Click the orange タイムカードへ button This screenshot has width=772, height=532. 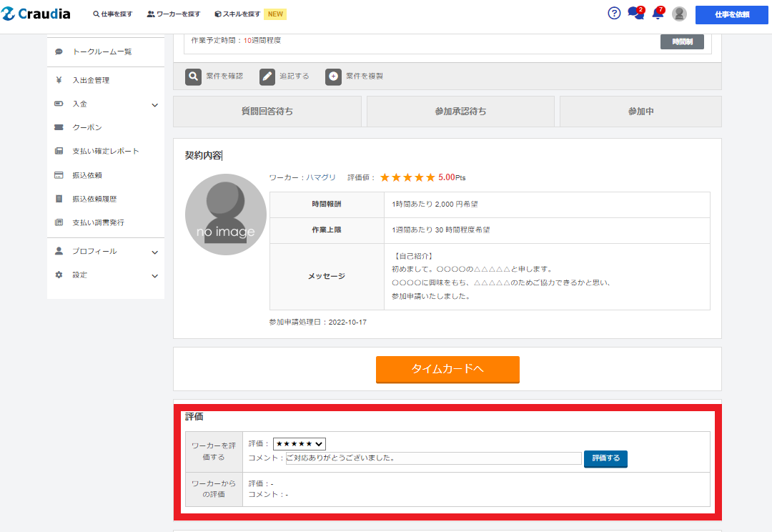(447, 369)
